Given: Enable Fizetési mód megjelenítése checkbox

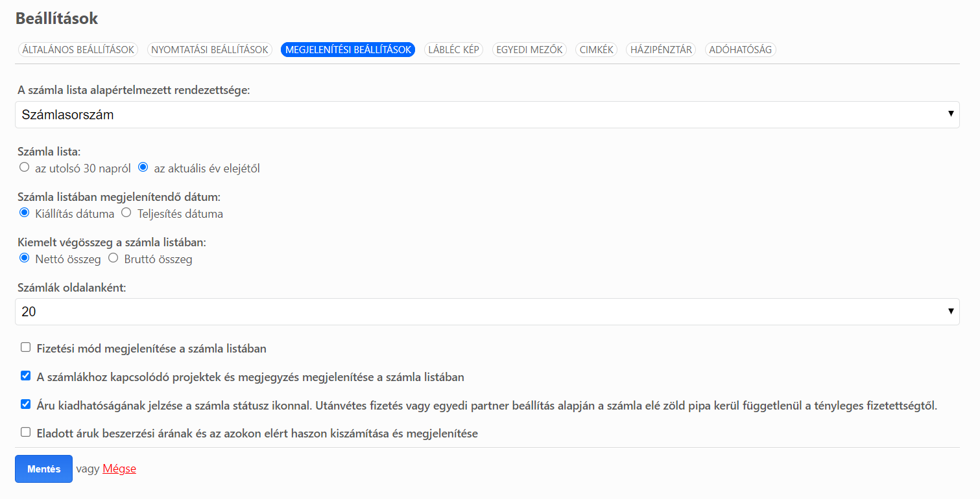Looking at the screenshot, I should click(x=26, y=347).
